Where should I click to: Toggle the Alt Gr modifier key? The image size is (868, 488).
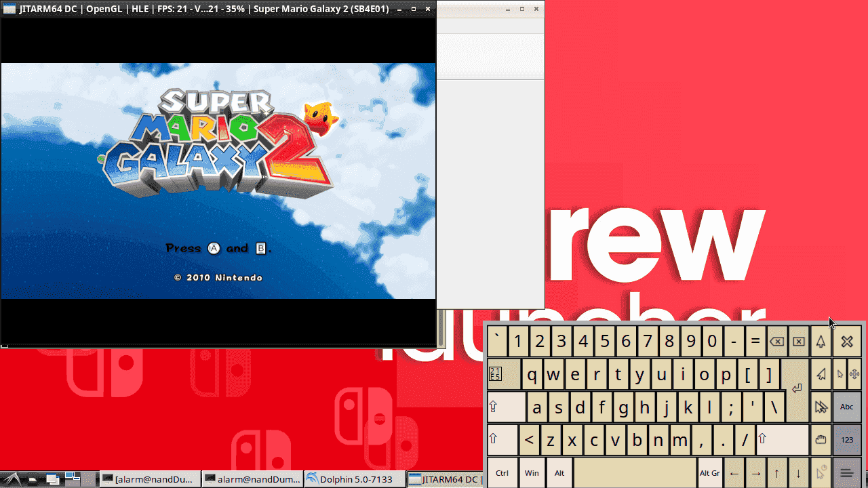(x=710, y=473)
